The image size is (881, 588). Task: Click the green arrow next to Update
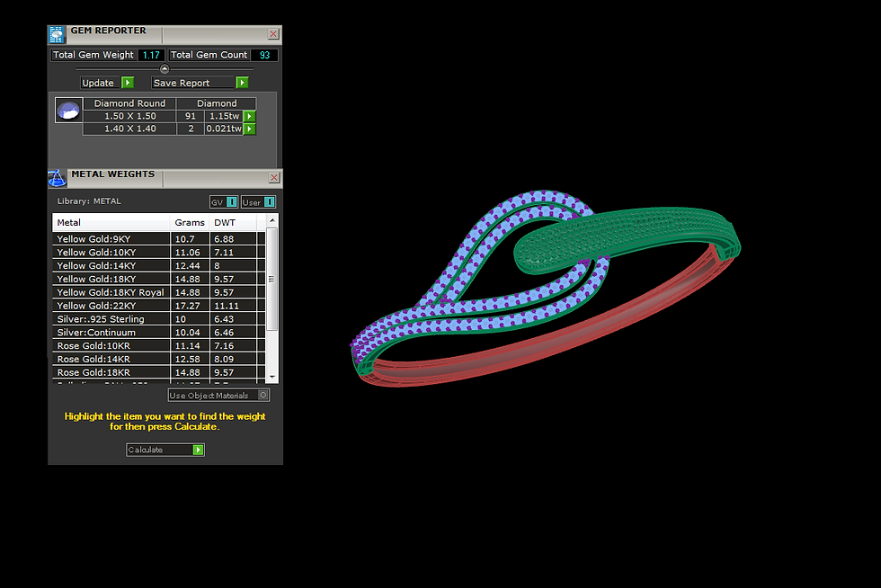click(128, 83)
